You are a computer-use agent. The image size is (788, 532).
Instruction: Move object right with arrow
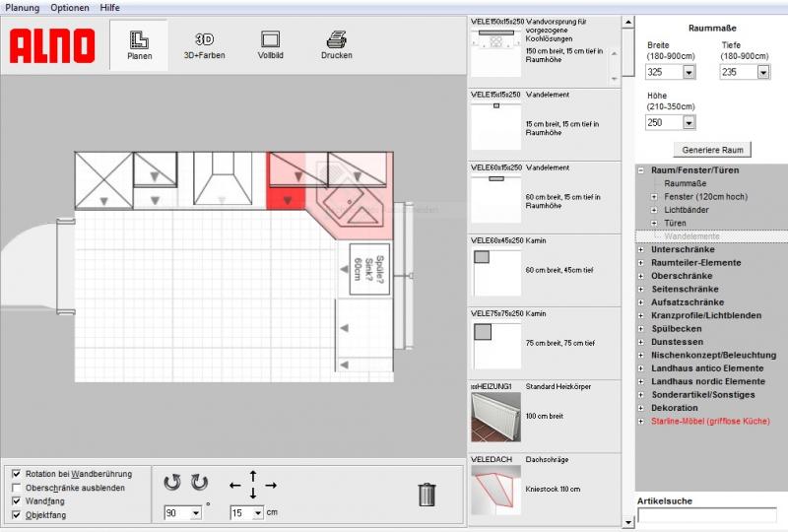click(x=271, y=485)
